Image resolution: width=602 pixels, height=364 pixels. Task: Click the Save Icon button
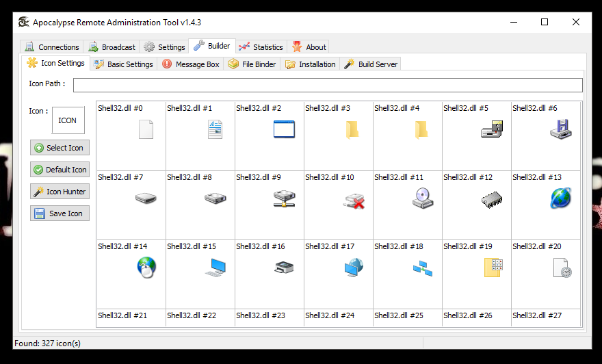click(60, 213)
